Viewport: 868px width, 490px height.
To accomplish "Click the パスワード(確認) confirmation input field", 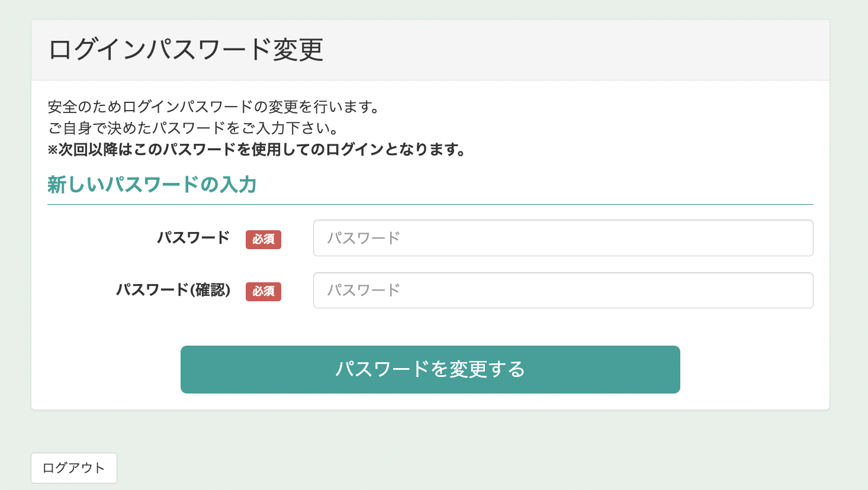I will [562, 290].
